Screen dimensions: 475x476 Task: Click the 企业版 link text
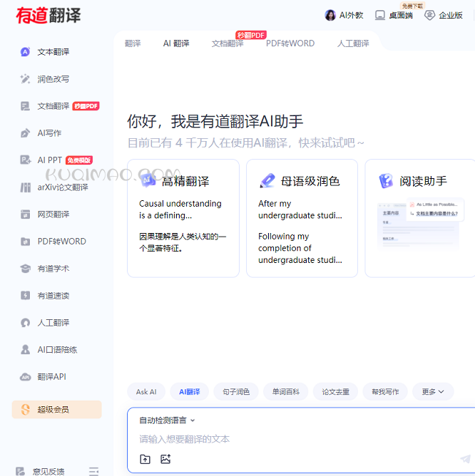(x=451, y=15)
